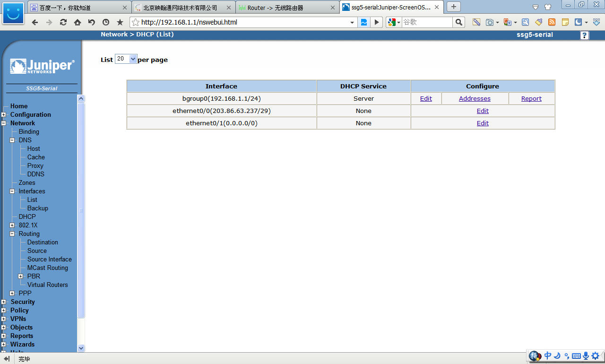
Task: Click the back navigation arrow
Action: (x=35, y=22)
